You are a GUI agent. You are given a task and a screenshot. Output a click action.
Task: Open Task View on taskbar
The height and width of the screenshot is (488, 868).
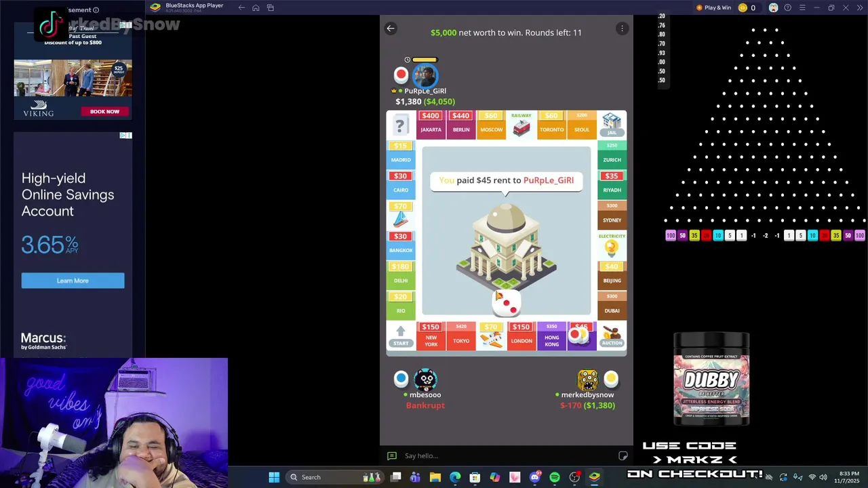tap(395, 477)
